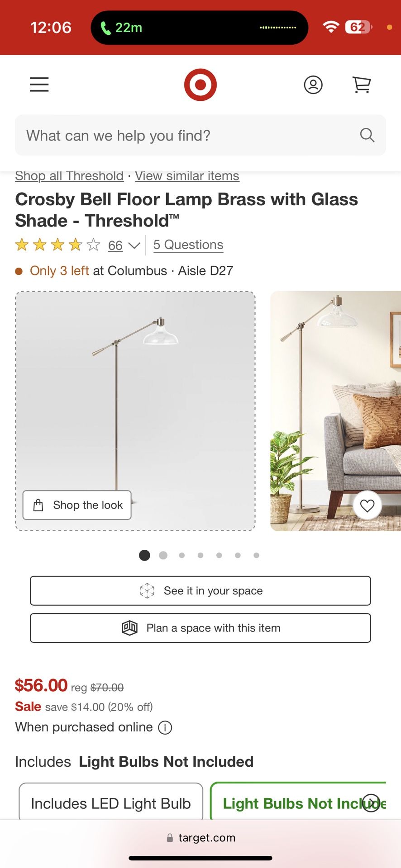Advance variation options with circled arrow
The height and width of the screenshot is (868, 401).
(372, 803)
